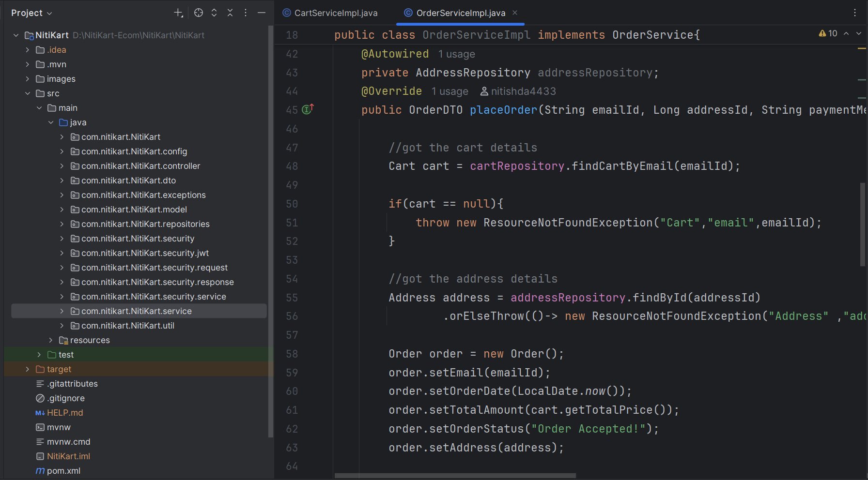The image size is (868, 480).
Task: Expand the com.nitikart.NitiKart.controller package
Action: (62, 166)
